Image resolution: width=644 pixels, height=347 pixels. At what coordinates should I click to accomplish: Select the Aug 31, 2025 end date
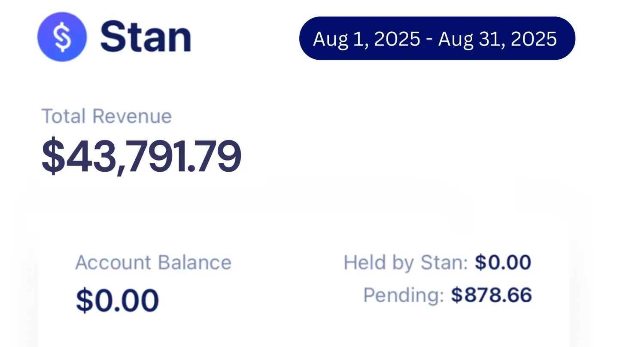(497, 39)
